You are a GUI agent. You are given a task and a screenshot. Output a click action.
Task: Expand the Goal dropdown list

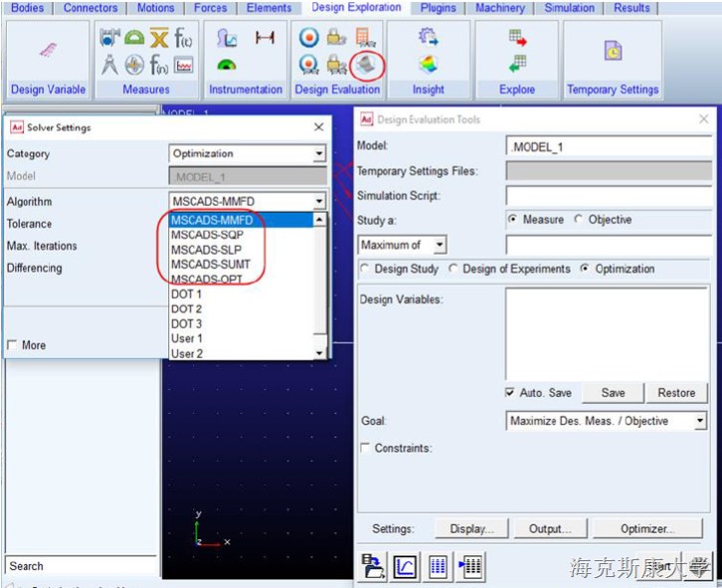click(699, 422)
